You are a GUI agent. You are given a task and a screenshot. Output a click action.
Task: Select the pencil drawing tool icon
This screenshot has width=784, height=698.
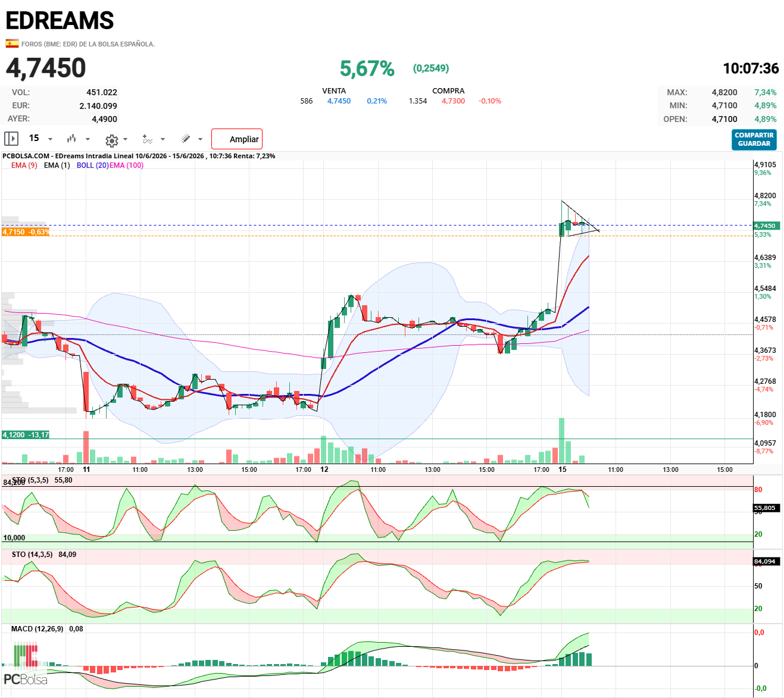(x=186, y=139)
